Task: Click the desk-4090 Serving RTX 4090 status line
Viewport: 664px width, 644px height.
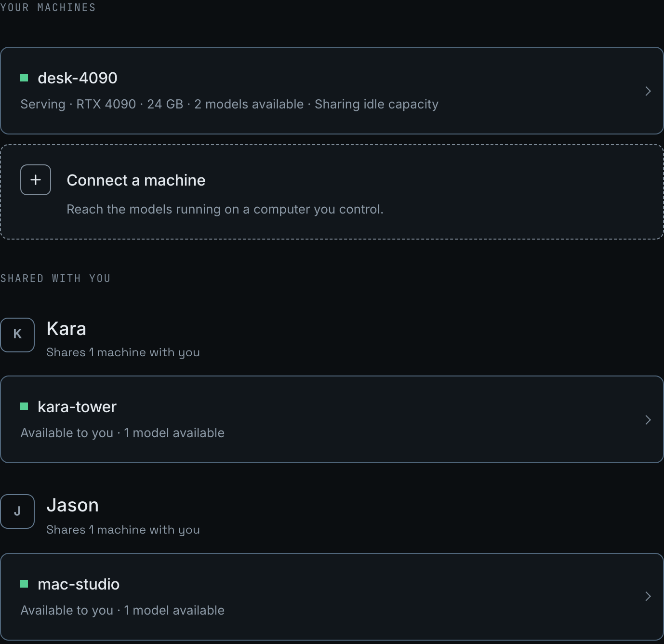Action: point(229,104)
